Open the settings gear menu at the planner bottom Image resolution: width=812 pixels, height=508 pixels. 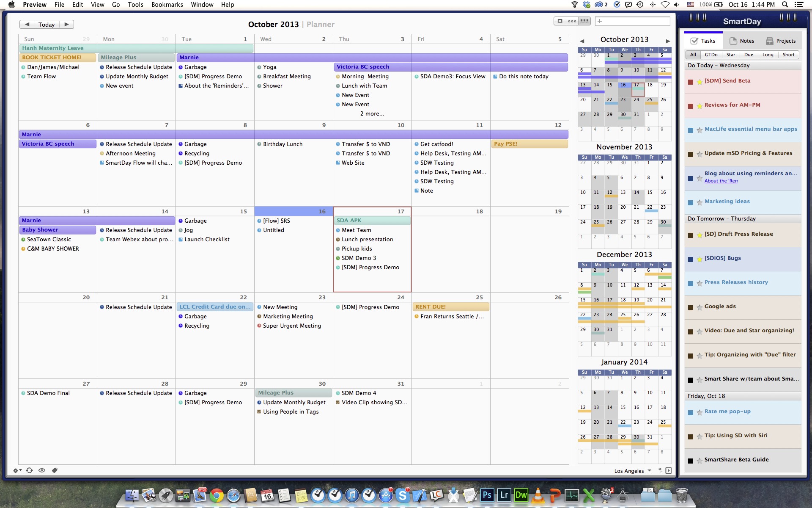(x=17, y=470)
